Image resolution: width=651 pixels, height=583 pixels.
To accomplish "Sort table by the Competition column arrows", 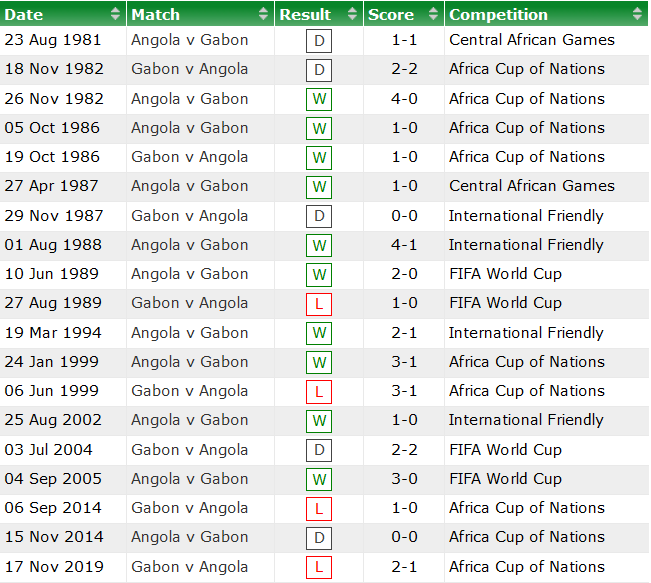I will point(637,14).
